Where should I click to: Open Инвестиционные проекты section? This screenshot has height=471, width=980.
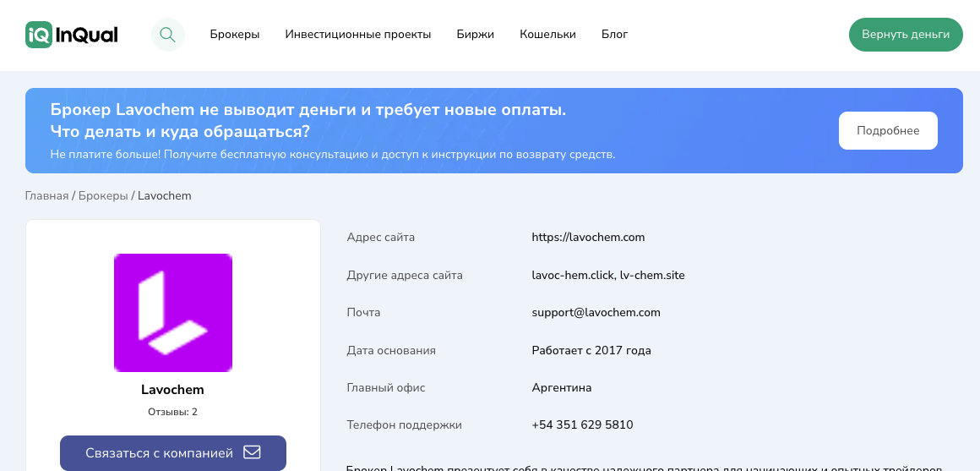click(x=358, y=35)
